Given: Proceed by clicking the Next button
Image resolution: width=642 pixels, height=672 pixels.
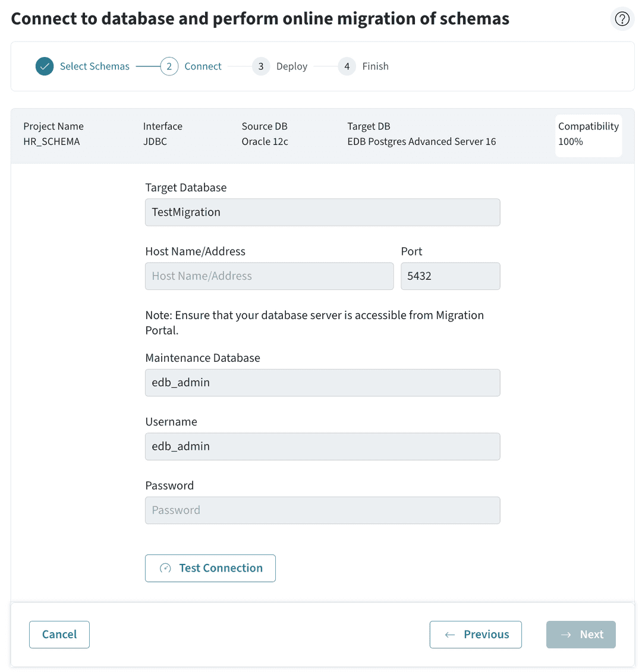Looking at the screenshot, I should 581,635.
